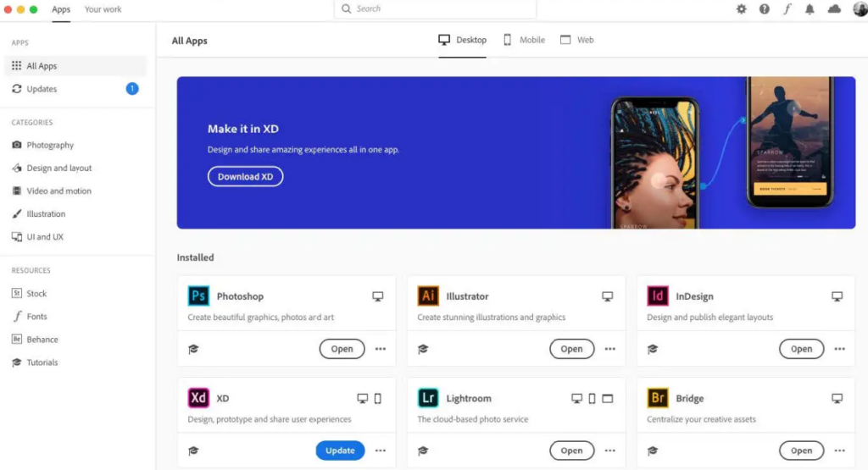Click the Search input field

[435, 8]
